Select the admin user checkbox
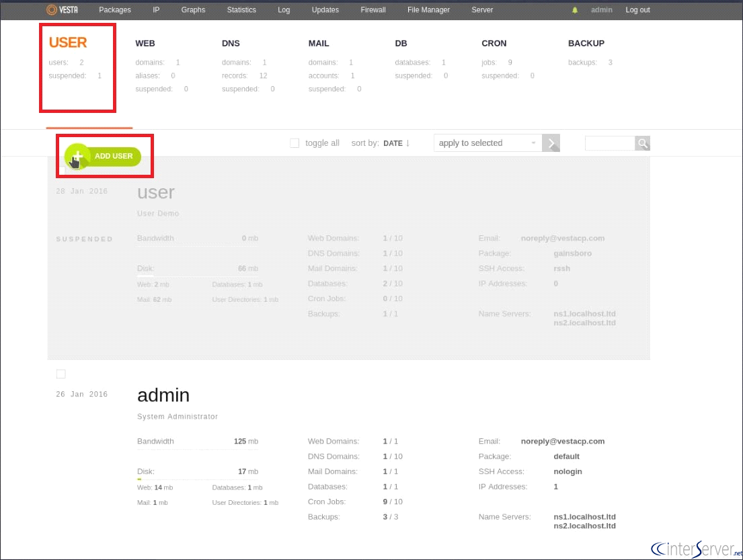 pos(61,374)
